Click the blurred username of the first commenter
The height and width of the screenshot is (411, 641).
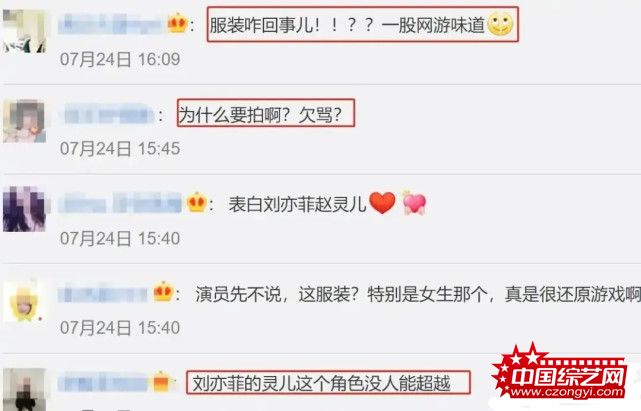[110, 25]
